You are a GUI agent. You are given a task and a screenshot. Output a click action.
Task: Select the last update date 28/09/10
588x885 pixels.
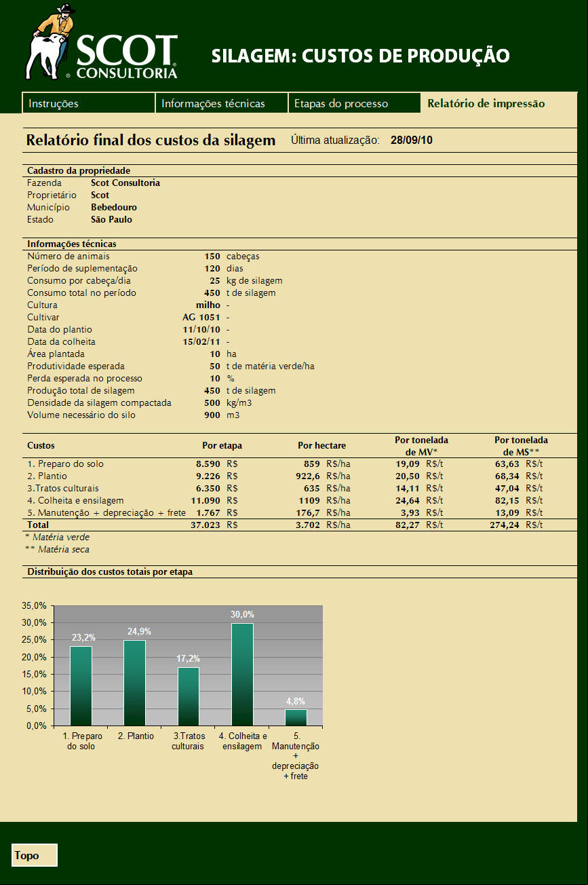click(x=412, y=140)
